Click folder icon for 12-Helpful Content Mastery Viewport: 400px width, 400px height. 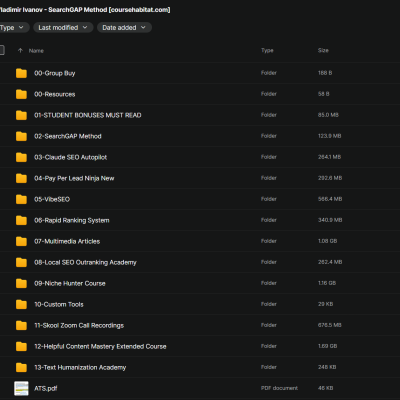coord(21,346)
